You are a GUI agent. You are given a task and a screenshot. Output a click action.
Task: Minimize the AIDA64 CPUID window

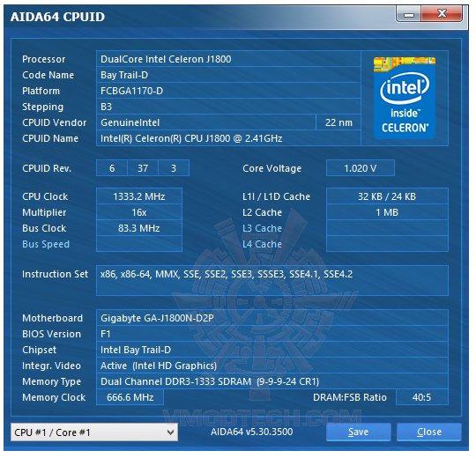coord(409,14)
